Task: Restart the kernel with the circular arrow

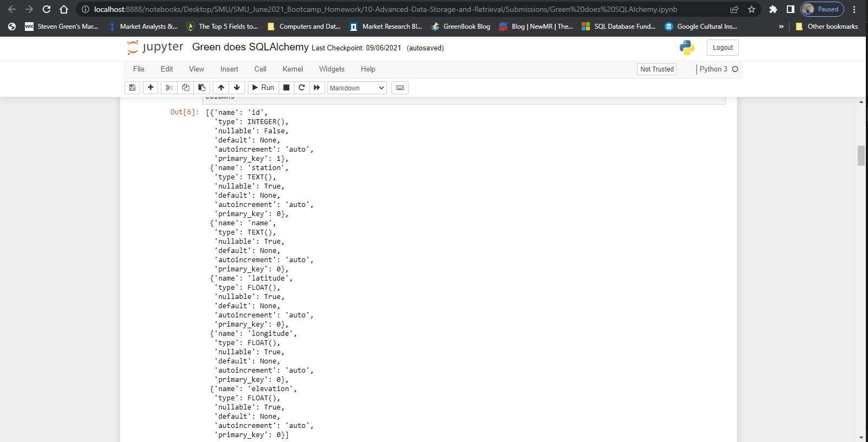Action: coord(301,88)
